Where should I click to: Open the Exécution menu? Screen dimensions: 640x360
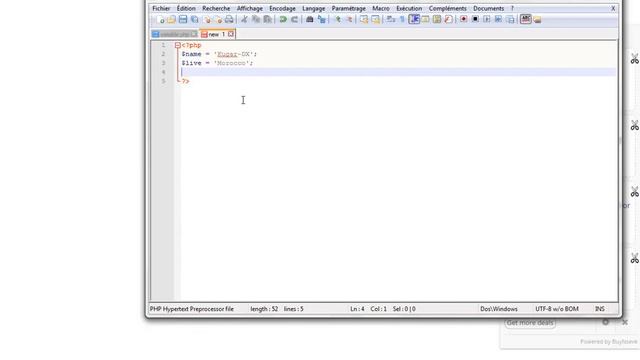pyautogui.click(x=409, y=8)
